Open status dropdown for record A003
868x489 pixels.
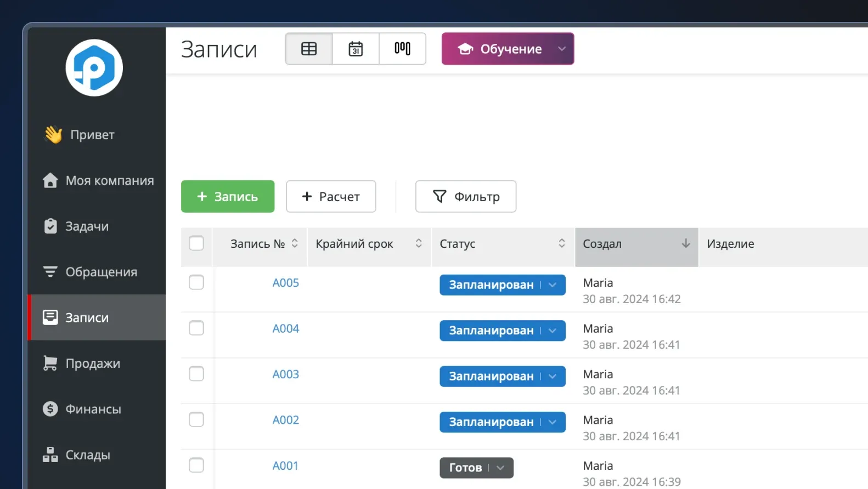[x=553, y=376]
